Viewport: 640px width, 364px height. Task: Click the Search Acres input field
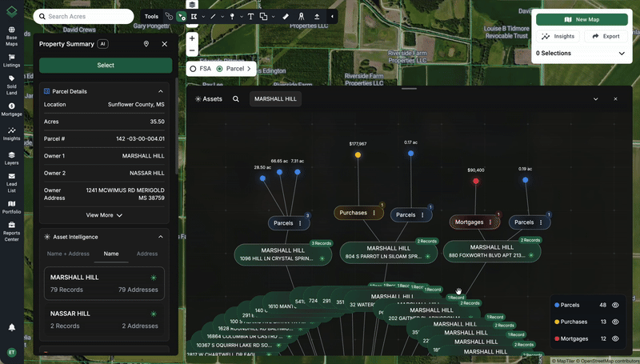pyautogui.click(x=84, y=16)
